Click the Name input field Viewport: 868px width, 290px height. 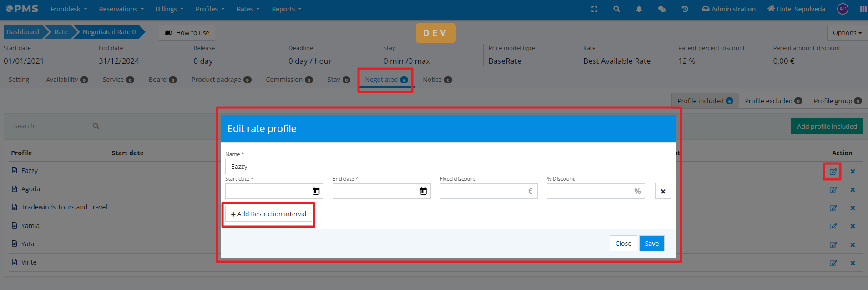click(448, 167)
